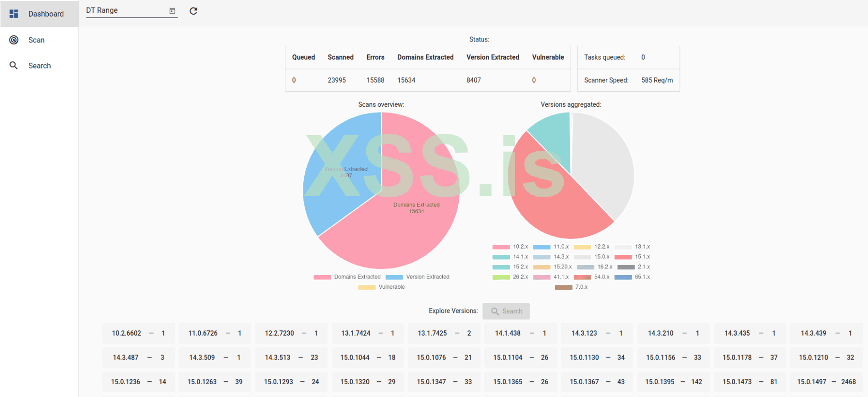The image size is (868, 397).
Task: Open version 12.2.7230 entry
Action: pyautogui.click(x=292, y=333)
